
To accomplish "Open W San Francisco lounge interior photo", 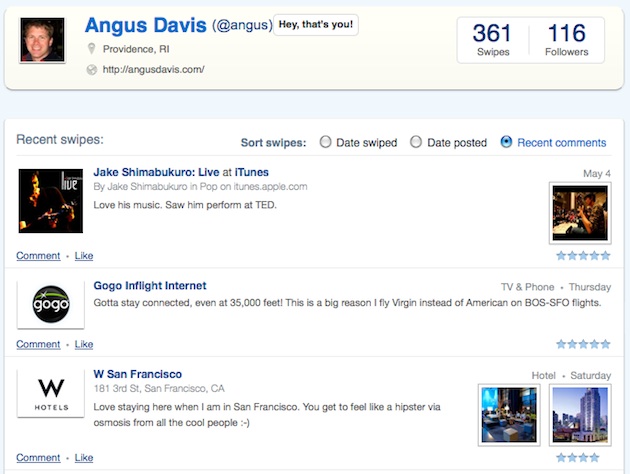I will pyautogui.click(x=509, y=415).
